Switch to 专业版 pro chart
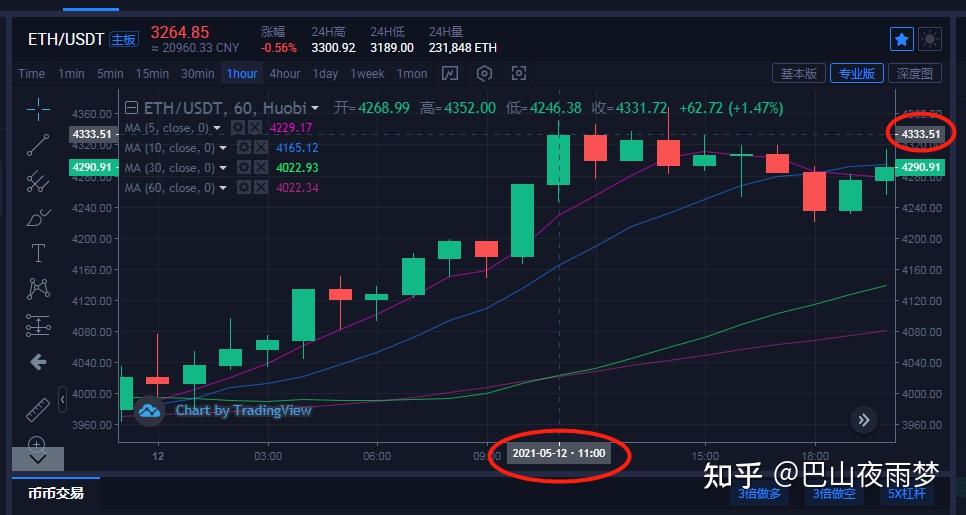This screenshot has height=515, width=966. (856, 73)
